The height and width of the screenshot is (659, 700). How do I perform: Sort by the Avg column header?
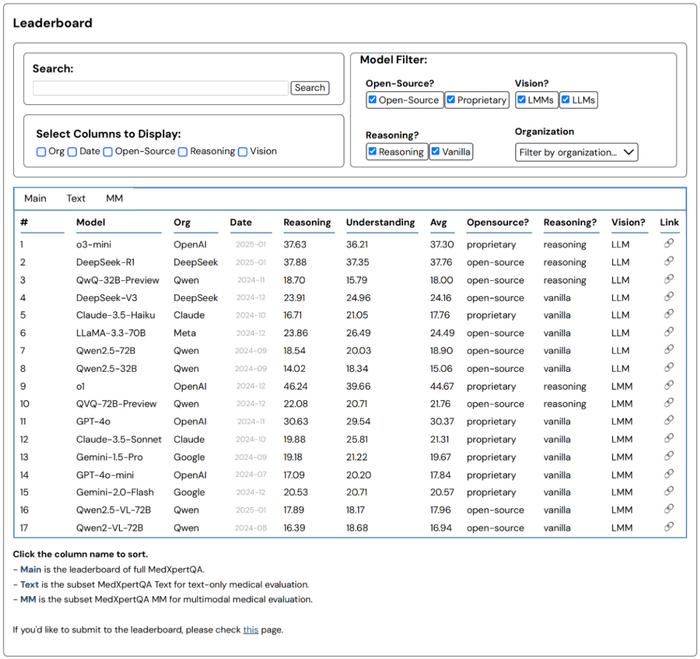pyautogui.click(x=438, y=222)
